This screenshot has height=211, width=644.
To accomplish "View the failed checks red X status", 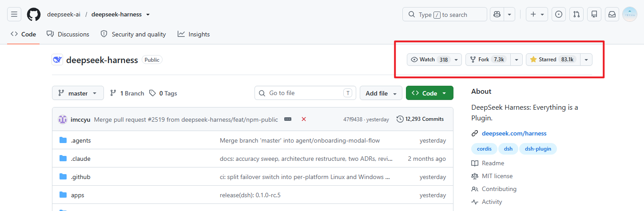I will [x=304, y=119].
